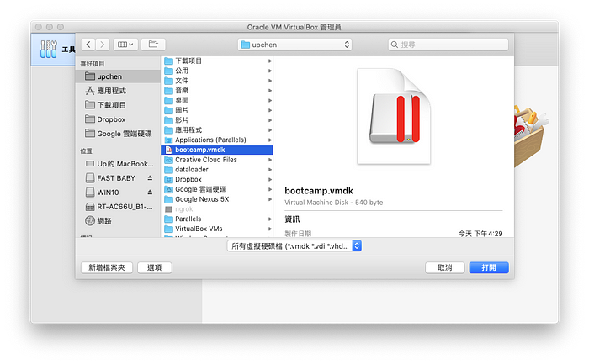Go forward with the right arrow button
This screenshot has width=589, height=364.
(102, 45)
